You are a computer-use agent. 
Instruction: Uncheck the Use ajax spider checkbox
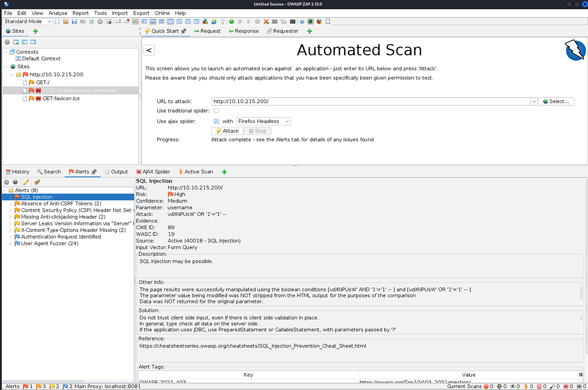click(216, 121)
